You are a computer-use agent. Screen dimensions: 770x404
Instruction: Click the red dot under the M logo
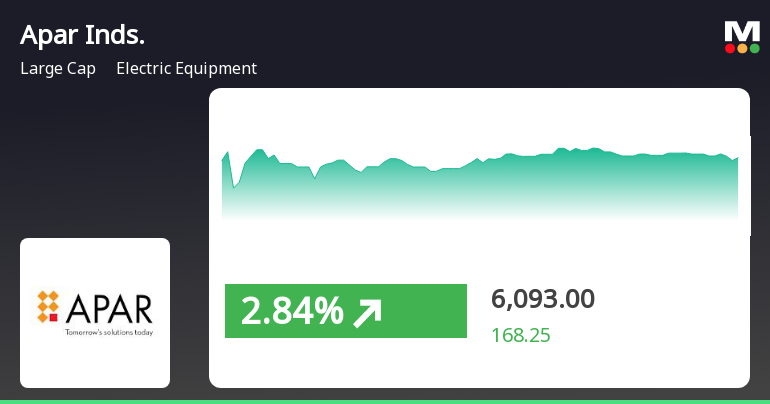tap(730, 48)
